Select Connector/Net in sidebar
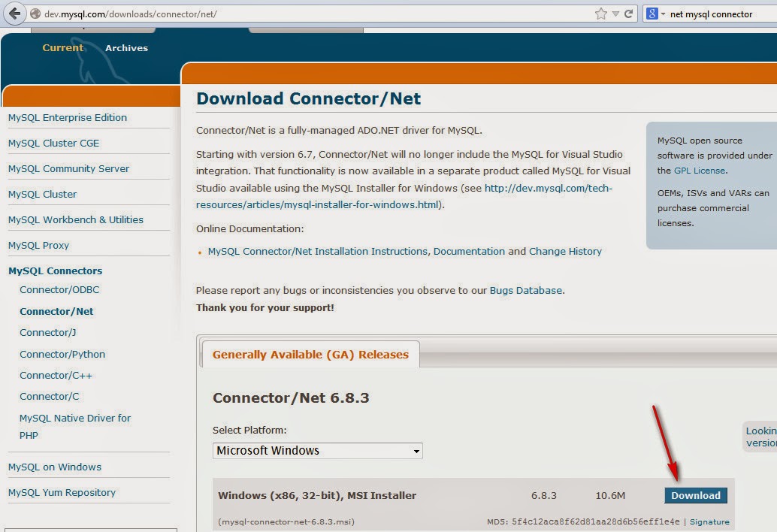The image size is (777, 532). pos(56,311)
